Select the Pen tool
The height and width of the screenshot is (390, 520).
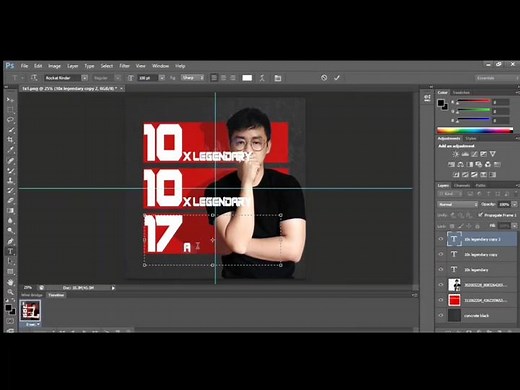[10, 241]
